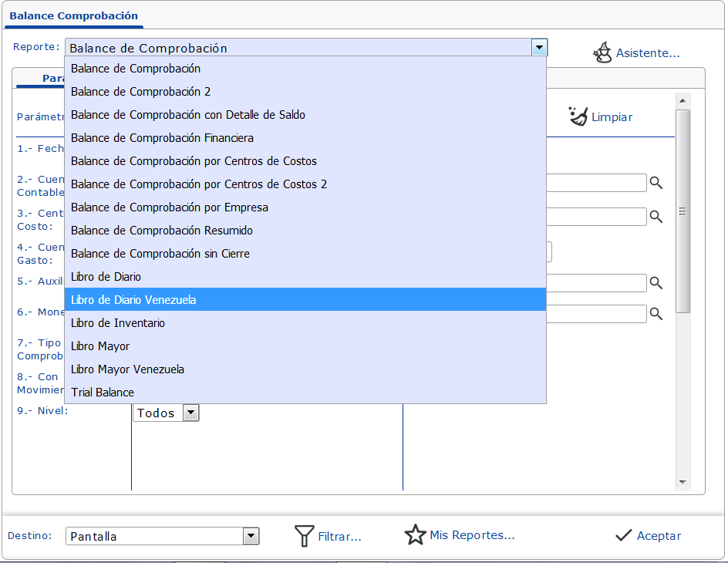This screenshot has height=563, width=728.
Task: Click the Limpiar broom icon
Action: 578,116
